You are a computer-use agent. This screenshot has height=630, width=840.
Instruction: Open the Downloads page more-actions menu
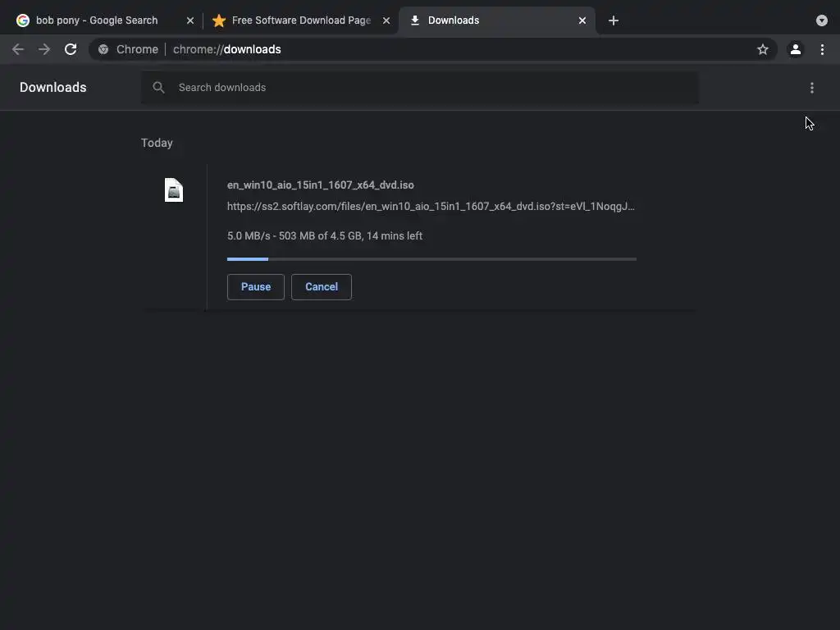(811, 87)
